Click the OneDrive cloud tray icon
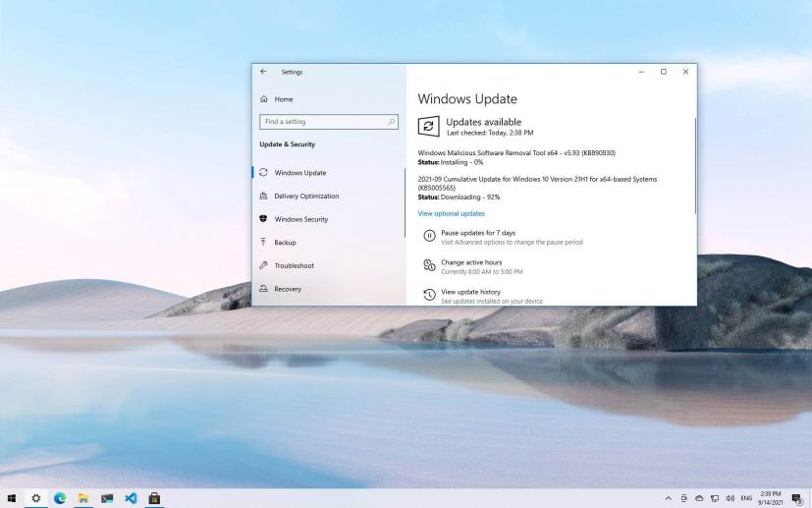The image size is (812, 508). coord(699,498)
